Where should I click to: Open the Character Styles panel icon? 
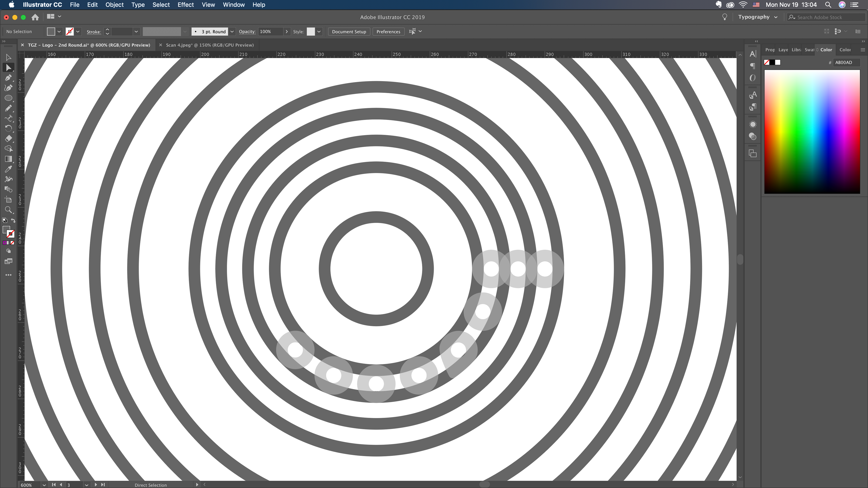[752, 95]
